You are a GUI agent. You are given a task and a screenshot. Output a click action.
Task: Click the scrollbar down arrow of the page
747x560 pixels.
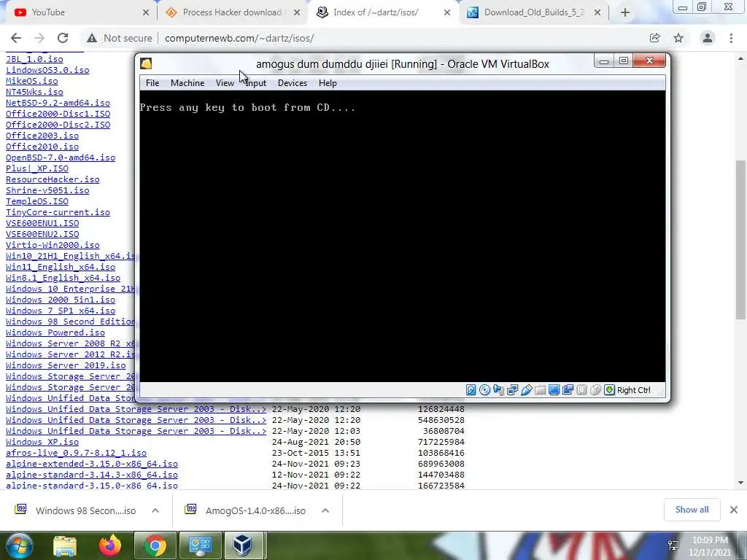[x=740, y=483]
